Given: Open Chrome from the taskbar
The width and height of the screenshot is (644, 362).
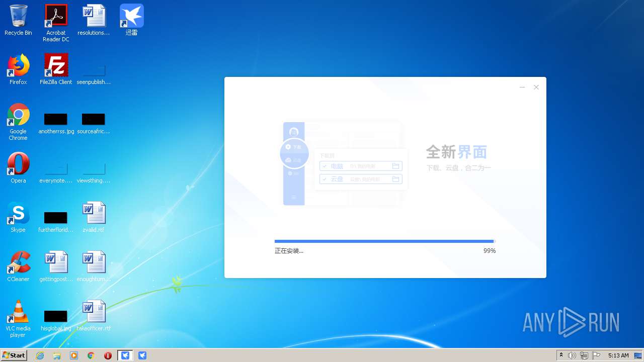Looking at the screenshot, I should point(91,355).
